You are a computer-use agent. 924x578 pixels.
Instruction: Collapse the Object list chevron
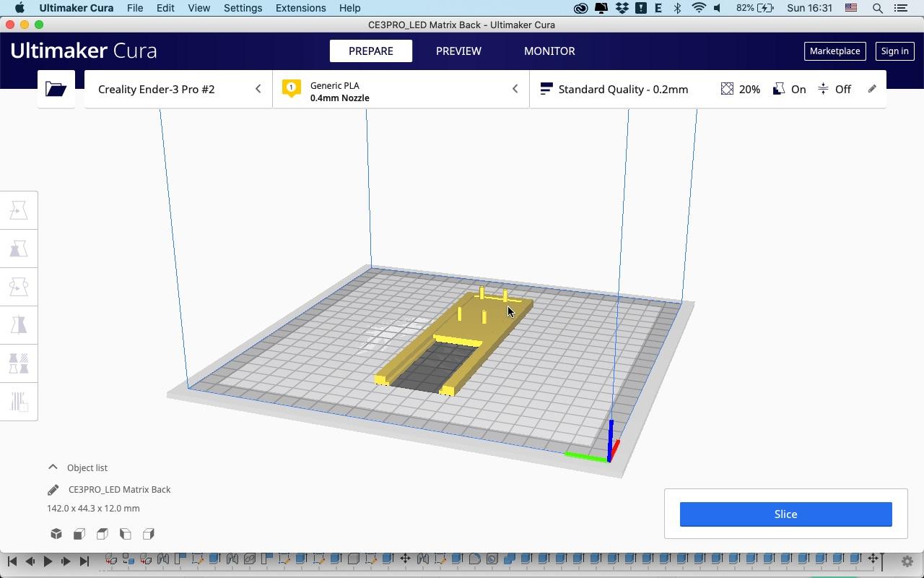tap(53, 467)
